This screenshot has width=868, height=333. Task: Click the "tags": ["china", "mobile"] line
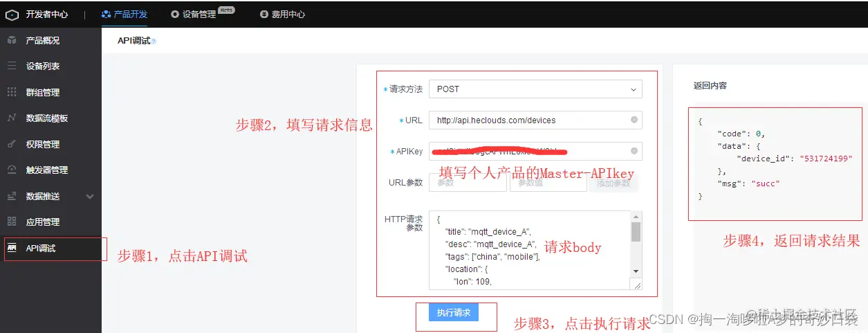492,257
